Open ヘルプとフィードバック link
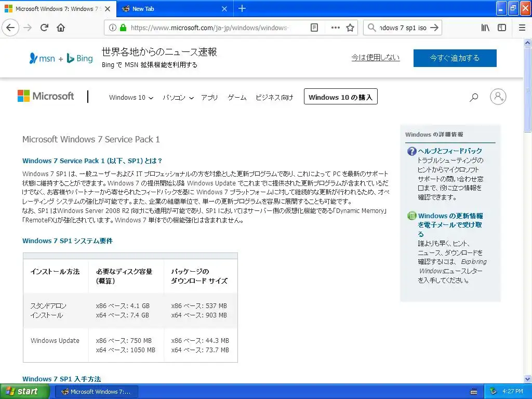The image size is (532, 399). point(450,151)
